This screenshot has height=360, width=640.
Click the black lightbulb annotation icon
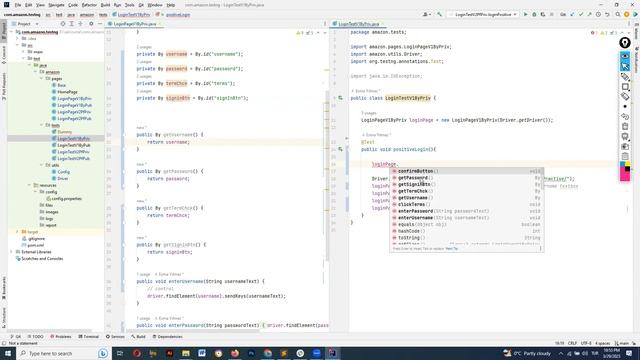click(x=625, y=42)
